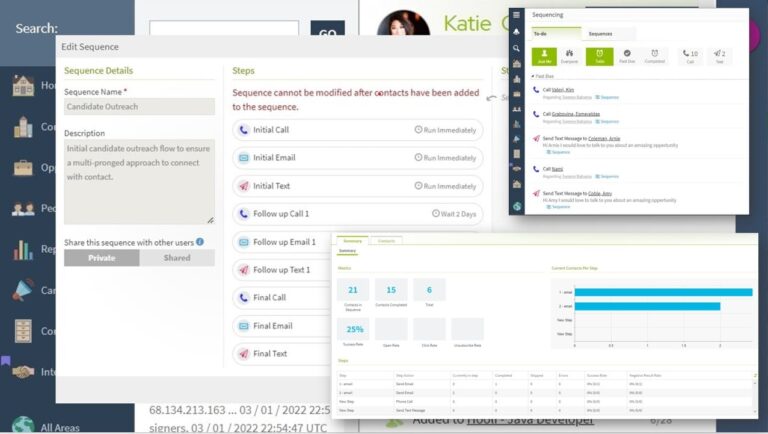Click the paper plane icon of Follow up Text 1
This screenshot has height=434, width=768.
pos(243,270)
